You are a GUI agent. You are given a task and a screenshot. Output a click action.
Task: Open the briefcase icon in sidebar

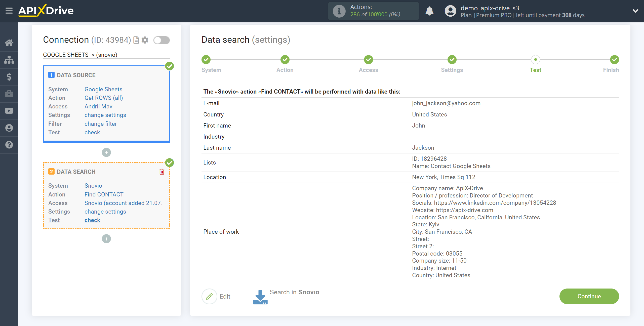point(9,94)
